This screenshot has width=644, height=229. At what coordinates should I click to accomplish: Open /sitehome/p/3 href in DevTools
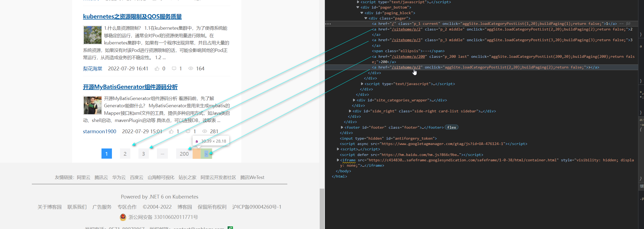tap(406, 40)
